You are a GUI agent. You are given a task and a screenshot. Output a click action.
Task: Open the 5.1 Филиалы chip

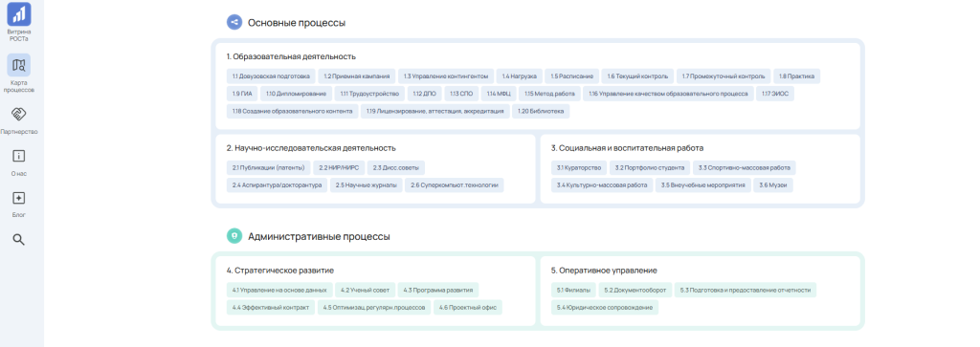coord(573,291)
